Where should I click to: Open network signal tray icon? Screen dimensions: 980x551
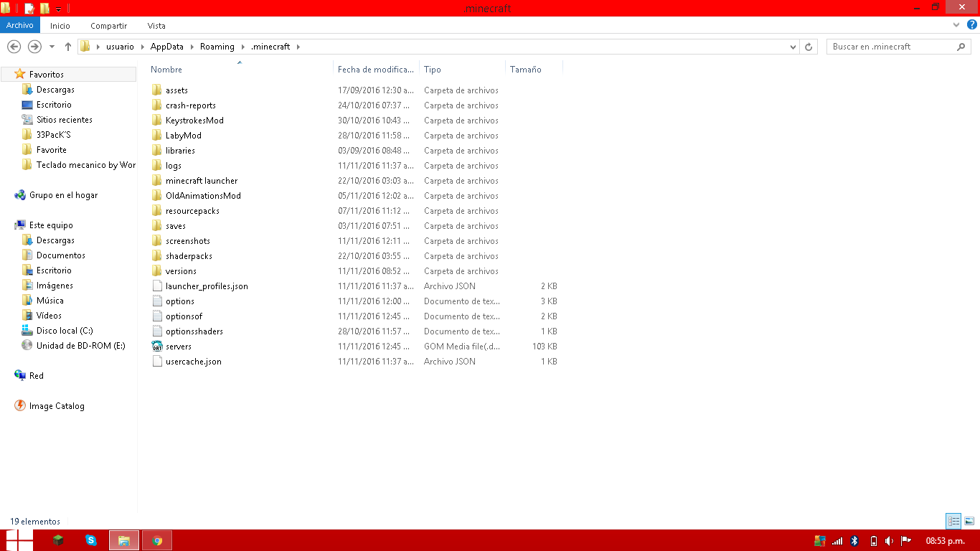click(x=837, y=541)
